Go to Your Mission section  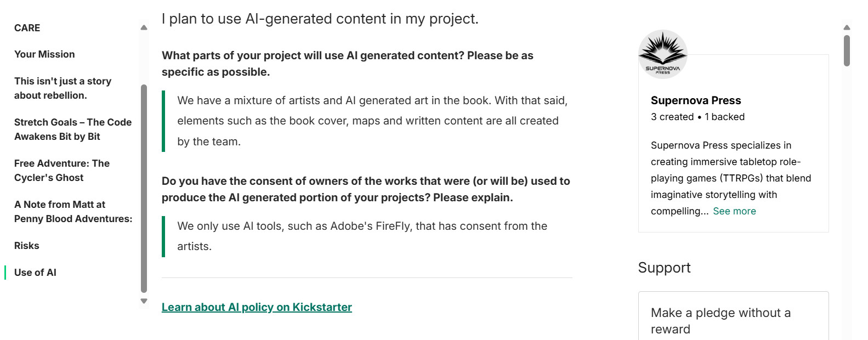[44, 54]
